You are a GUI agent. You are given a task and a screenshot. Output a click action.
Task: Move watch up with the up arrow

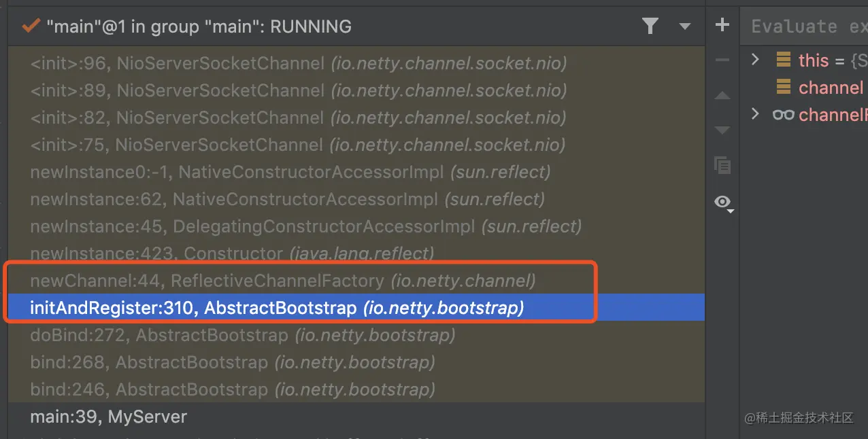[722, 96]
